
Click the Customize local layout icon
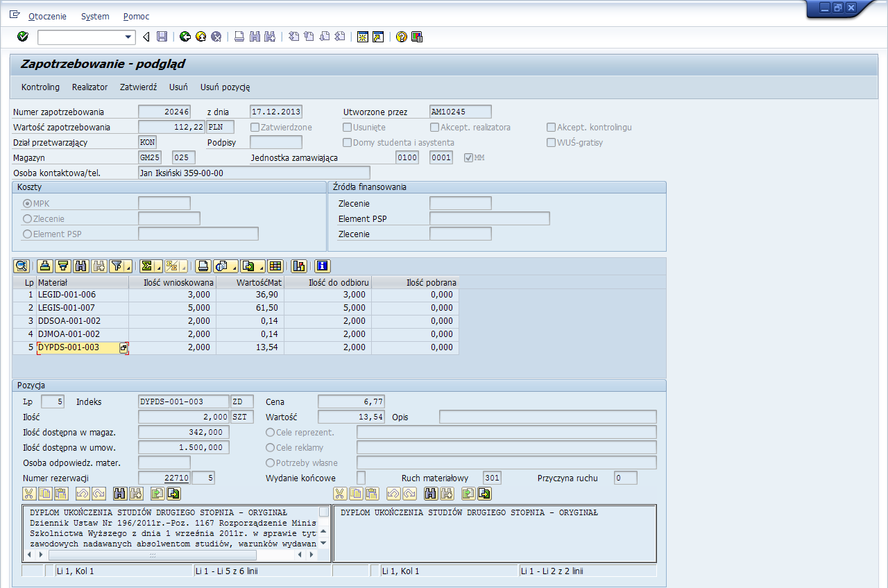[x=417, y=37]
